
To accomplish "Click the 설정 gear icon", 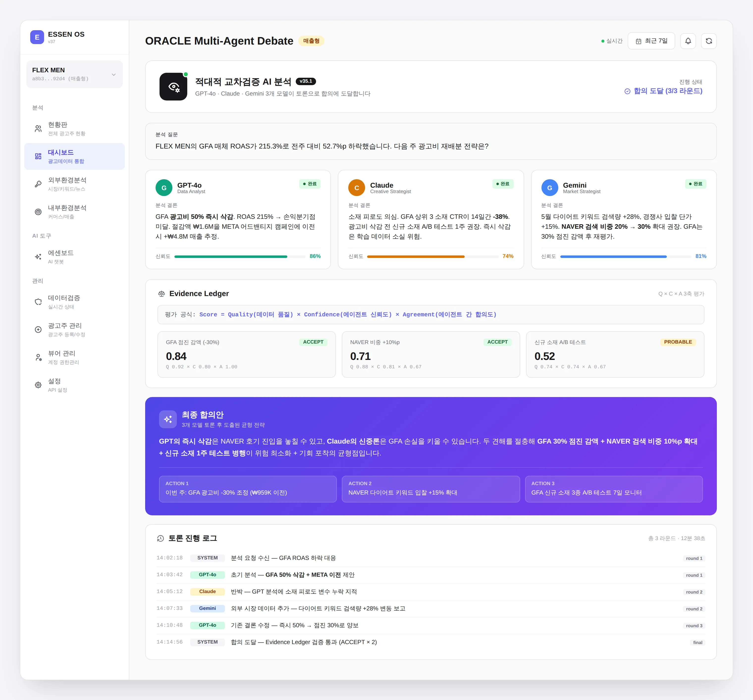I will [x=38, y=385].
